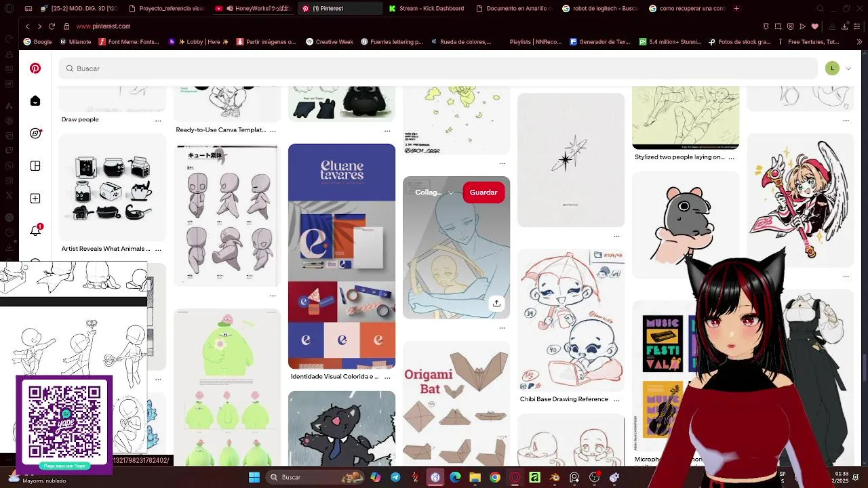The width and height of the screenshot is (868, 488).
Task: Open more options for Draw people pin
Action: pyautogui.click(x=158, y=121)
